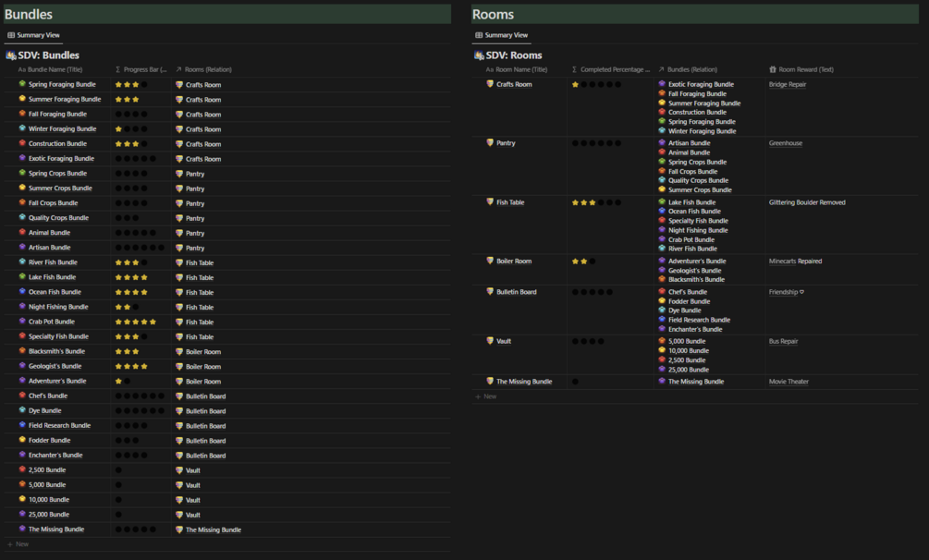This screenshot has height=560, width=929.
Task: Click the SDV: Bundles database icon
Action: click(x=11, y=55)
